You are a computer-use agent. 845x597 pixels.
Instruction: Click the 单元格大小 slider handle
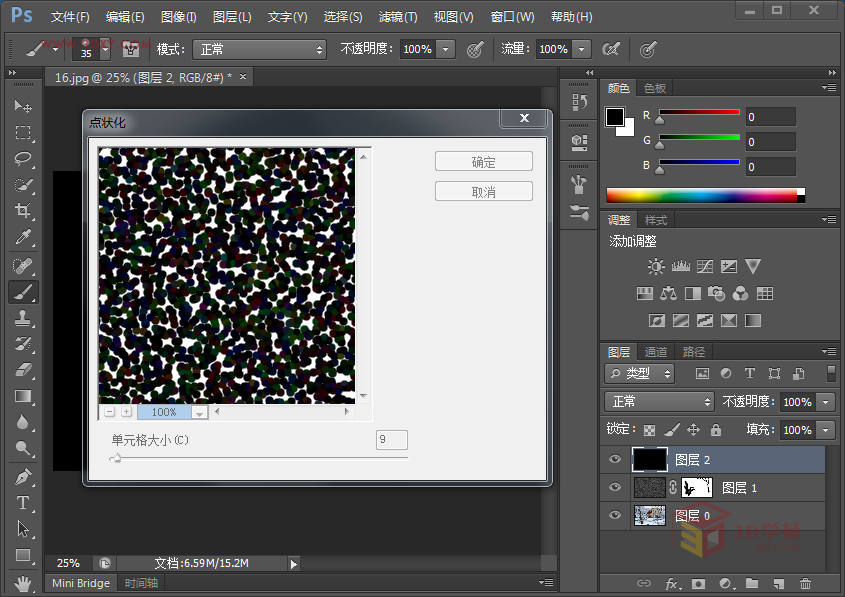pyautogui.click(x=116, y=458)
